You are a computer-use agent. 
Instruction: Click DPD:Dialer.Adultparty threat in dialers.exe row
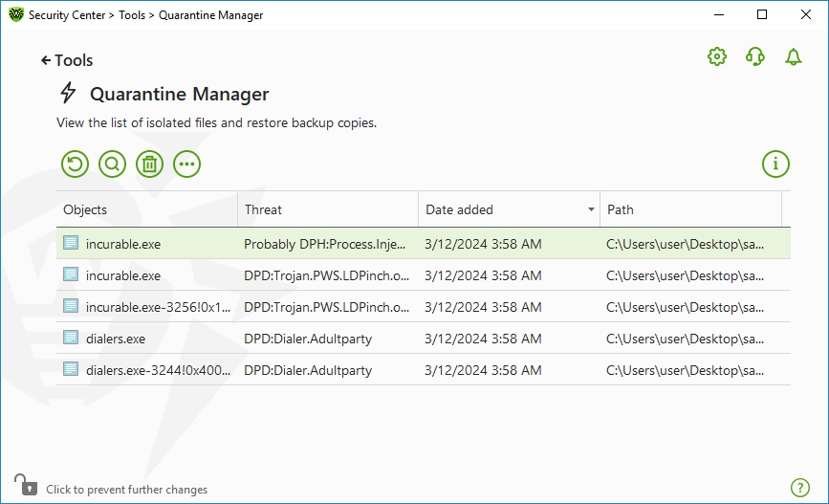coord(308,339)
